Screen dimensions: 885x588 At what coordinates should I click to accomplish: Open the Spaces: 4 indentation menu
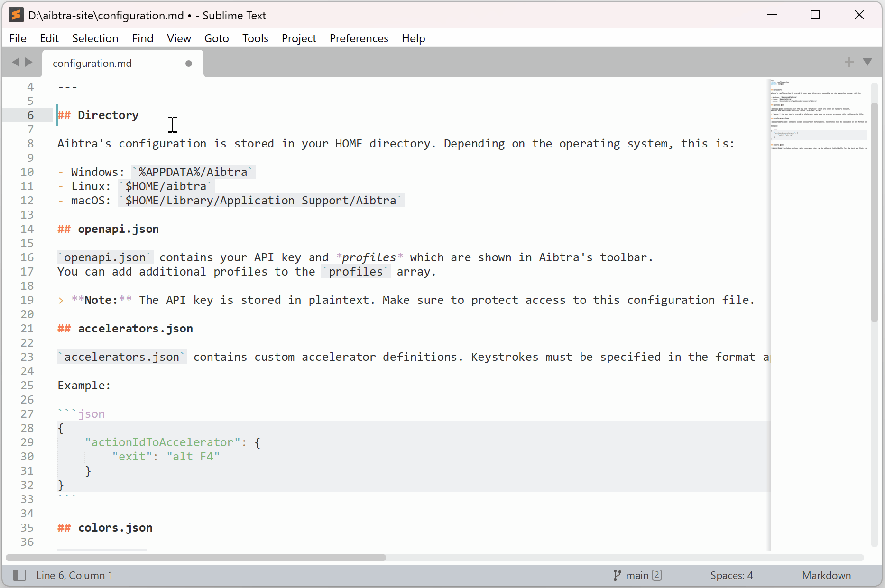pyautogui.click(x=731, y=575)
